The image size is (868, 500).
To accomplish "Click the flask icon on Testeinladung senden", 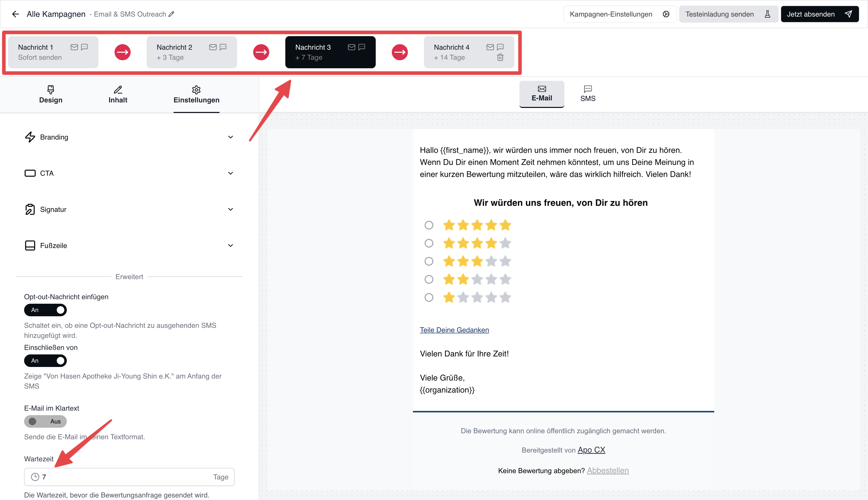I will [x=767, y=14].
